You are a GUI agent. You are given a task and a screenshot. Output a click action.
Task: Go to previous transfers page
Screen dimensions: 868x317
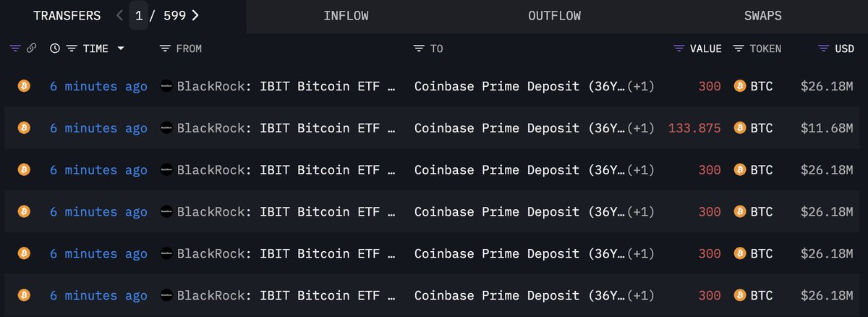click(x=119, y=15)
